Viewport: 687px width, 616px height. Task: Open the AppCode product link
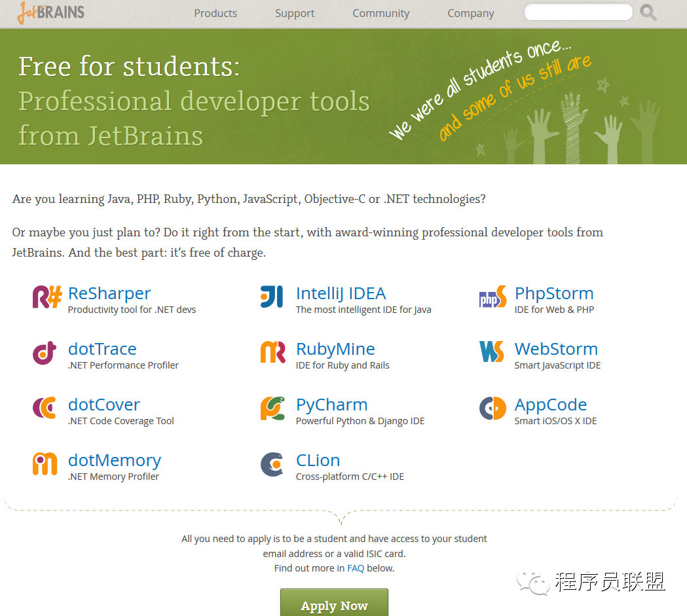pyautogui.click(x=551, y=405)
